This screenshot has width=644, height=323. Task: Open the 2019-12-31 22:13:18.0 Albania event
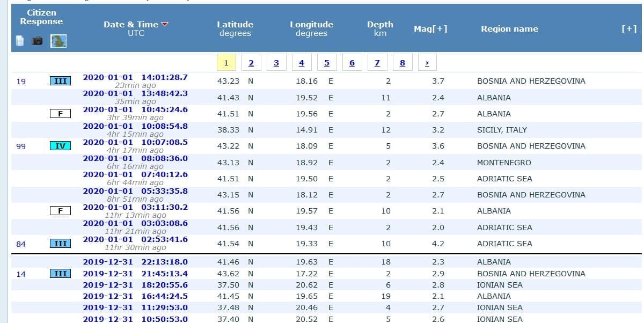coord(135,262)
